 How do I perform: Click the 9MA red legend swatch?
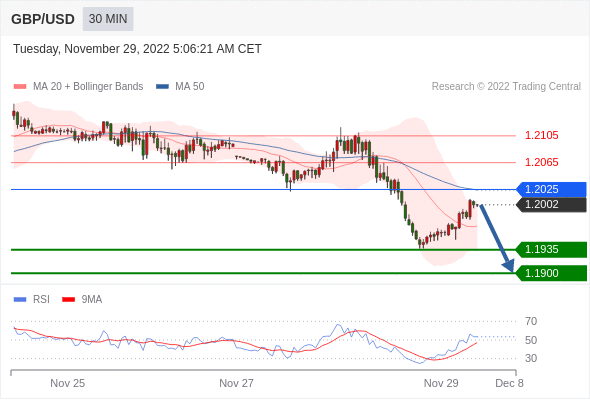tap(68, 300)
